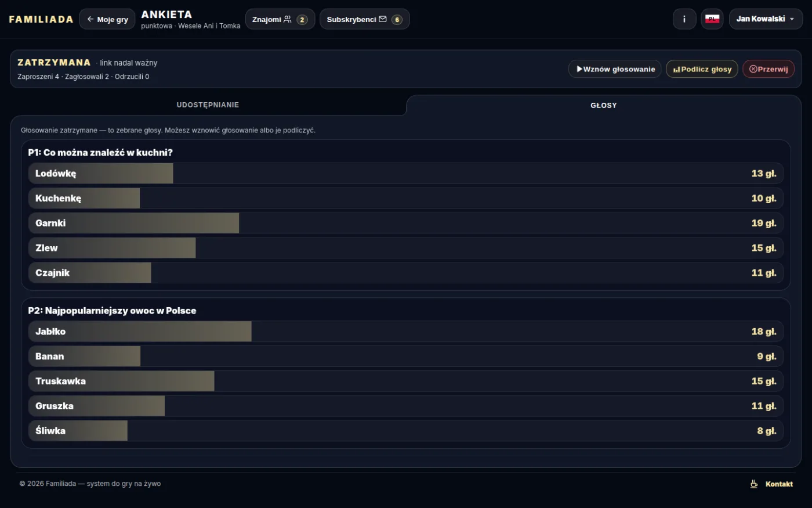Click the "Głosowanie zatrzymane" notice text
Viewport: 812px width, 508px height.
point(168,131)
